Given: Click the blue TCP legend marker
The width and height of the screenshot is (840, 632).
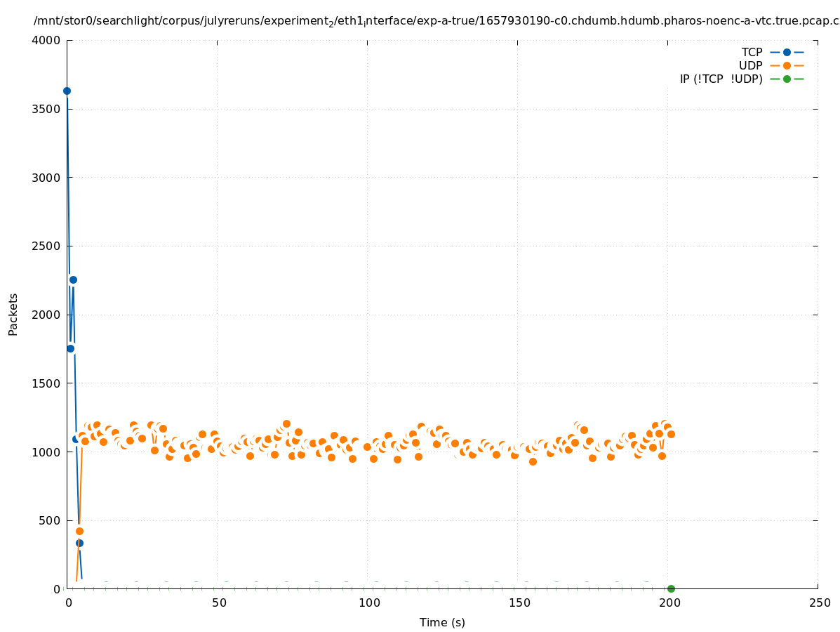Looking at the screenshot, I should click(x=787, y=52).
